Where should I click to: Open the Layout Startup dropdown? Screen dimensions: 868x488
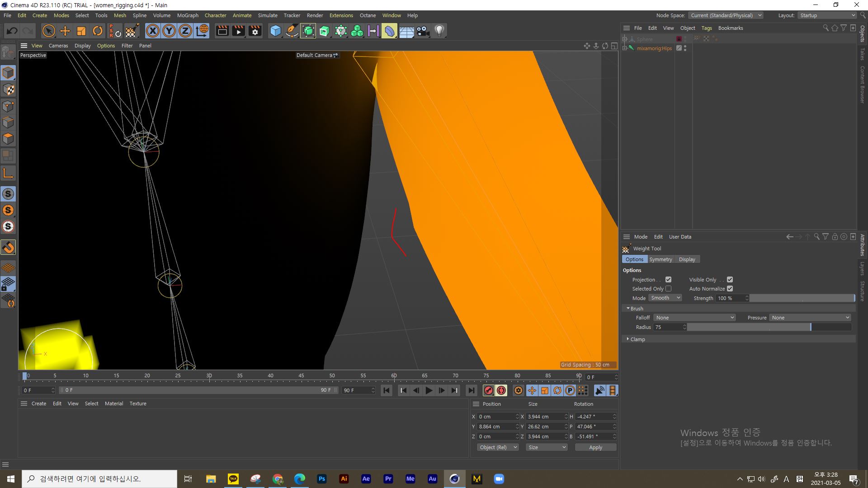[827, 15]
